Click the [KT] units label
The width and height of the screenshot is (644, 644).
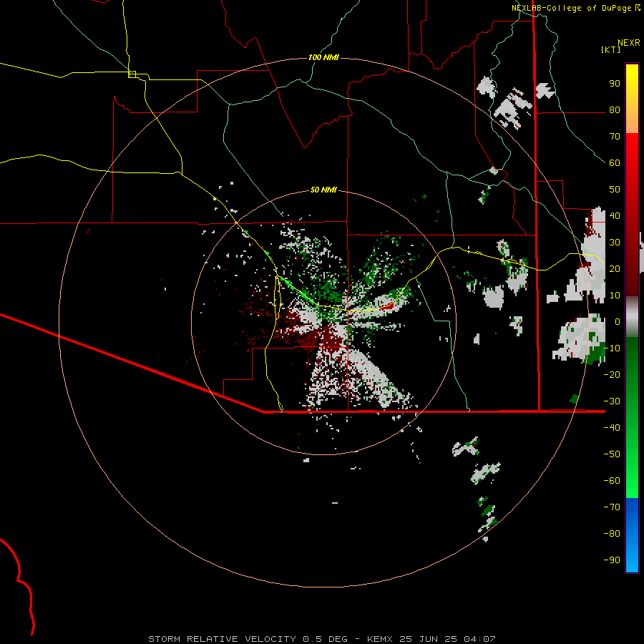[x=611, y=49]
